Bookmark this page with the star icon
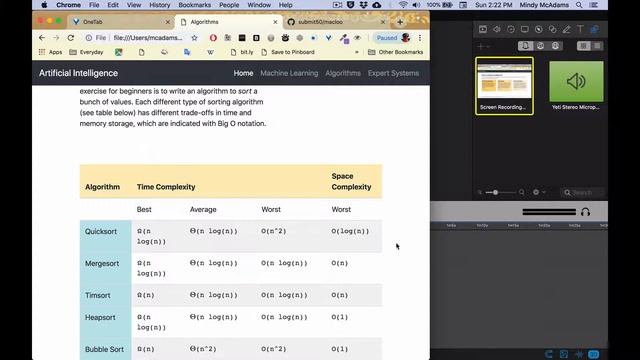This screenshot has height=360, width=640. coord(194,38)
